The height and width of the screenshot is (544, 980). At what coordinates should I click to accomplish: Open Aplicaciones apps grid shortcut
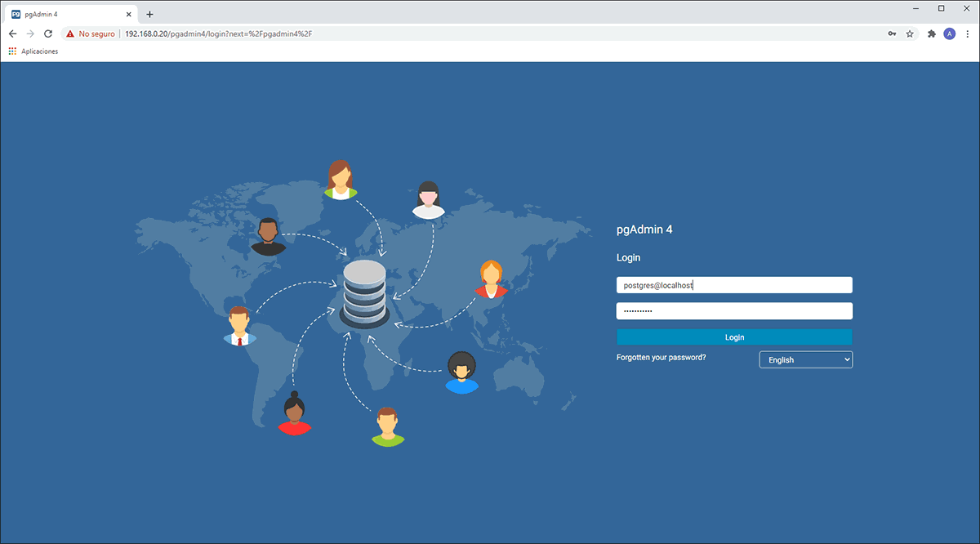[x=33, y=51]
